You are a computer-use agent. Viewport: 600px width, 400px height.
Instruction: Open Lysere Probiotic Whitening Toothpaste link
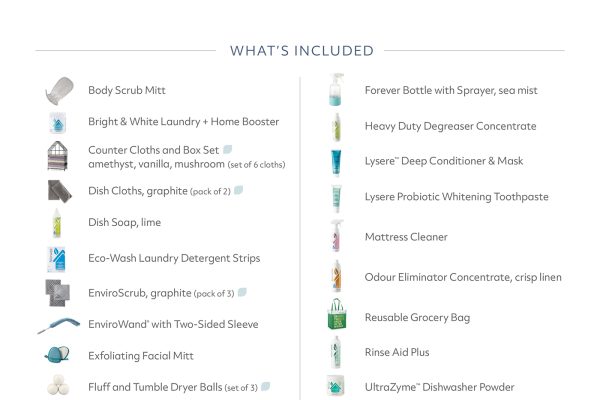pyautogui.click(x=456, y=197)
